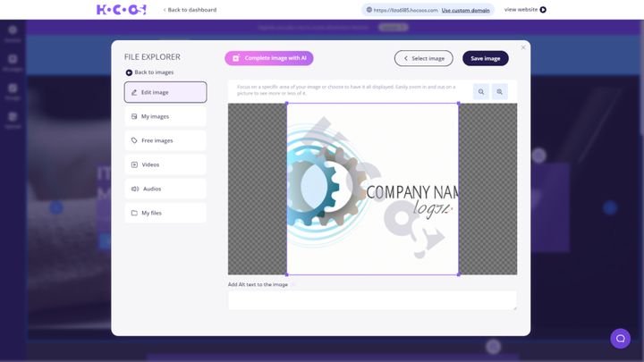This screenshot has height=362, width=644.
Task: Click the bottom-right crop handle
Action: pos(458,274)
